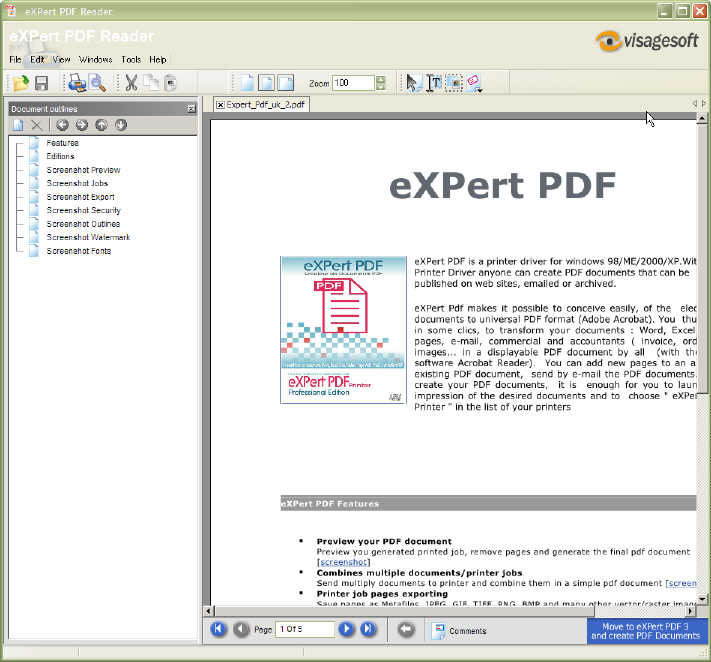Move outline up with the up arrow
This screenshot has height=662, width=711.
[101, 125]
